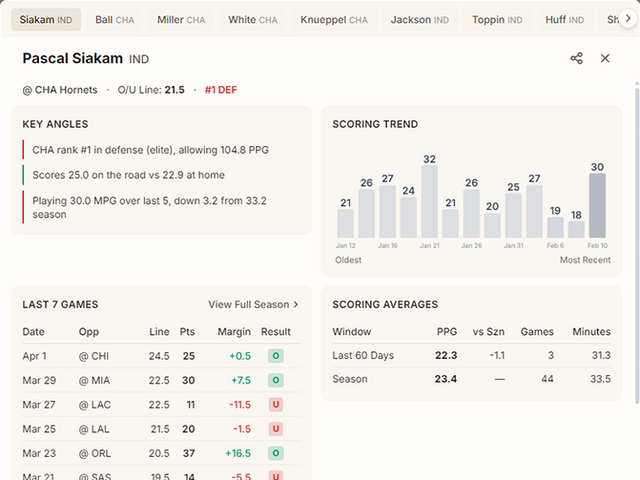Viewport: 640px width, 480px height.
Task: Click the Opp column header
Action: point(89,332)
